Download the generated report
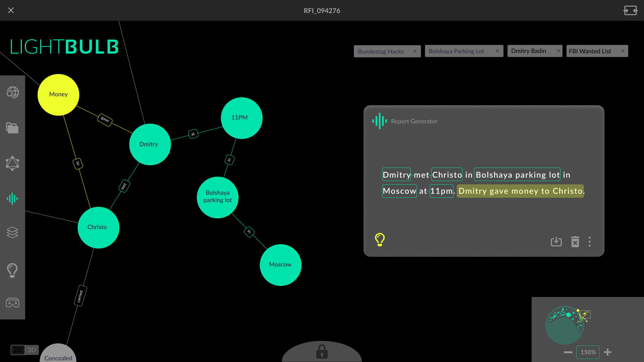Viewport: 644px width, 362px height. coord(556,242)
